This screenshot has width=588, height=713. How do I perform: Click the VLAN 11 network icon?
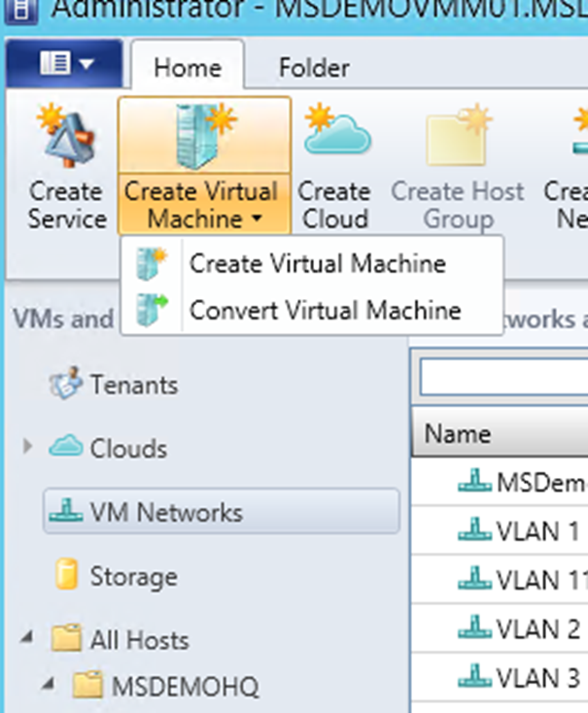pyautogui.click(x=474, y=578)
